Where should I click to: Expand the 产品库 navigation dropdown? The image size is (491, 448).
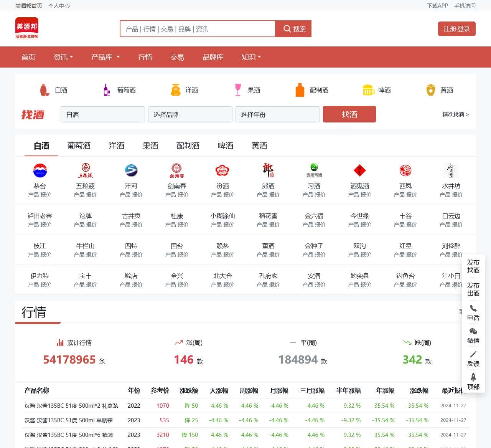105,57
